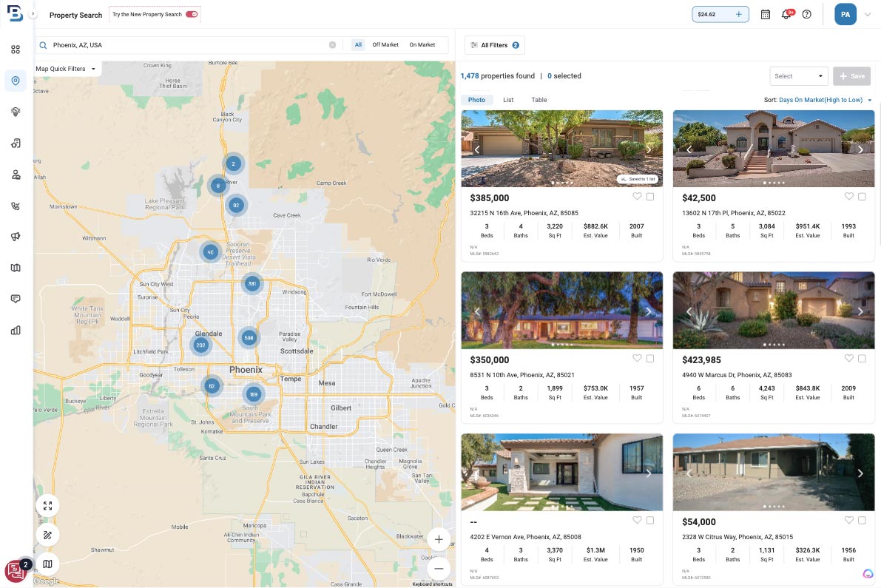Open the All Filters panel
881x588 pixels.
pos(494,44)
